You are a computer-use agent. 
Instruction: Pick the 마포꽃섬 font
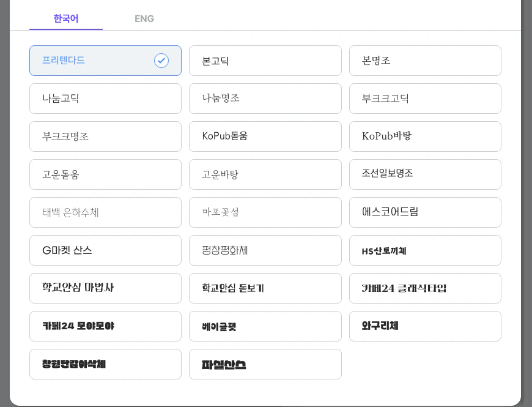tap(265, 212)
